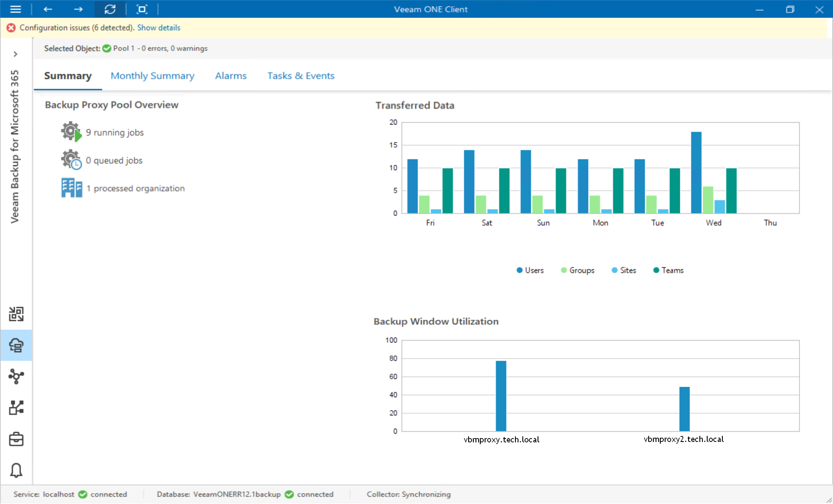Open the hamburger main menu

(16, 9)
